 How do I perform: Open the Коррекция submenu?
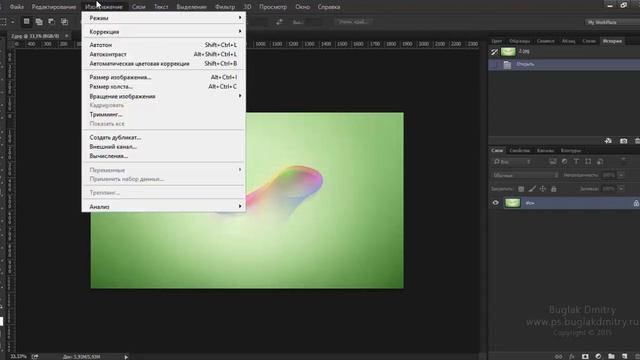[164, 31]
